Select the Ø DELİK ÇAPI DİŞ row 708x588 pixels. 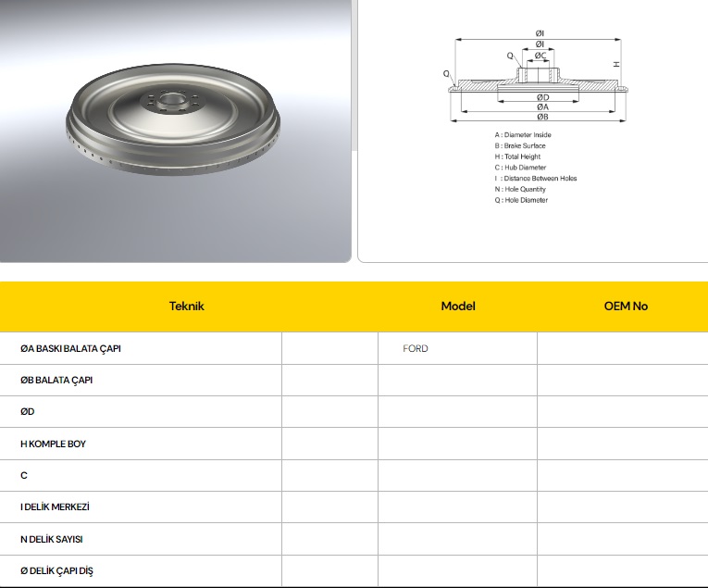pyautogui.click(x=56, y=571)
